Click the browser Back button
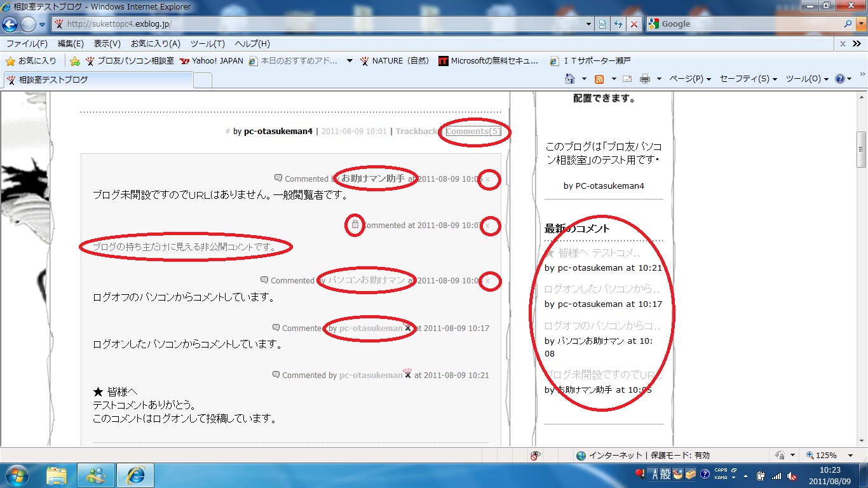This screenshot has height=488, width=868. click(x=10, y=24)
